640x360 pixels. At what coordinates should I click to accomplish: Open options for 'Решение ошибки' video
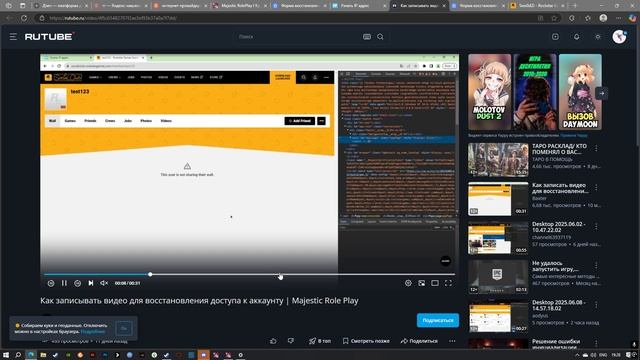[596, 343]
